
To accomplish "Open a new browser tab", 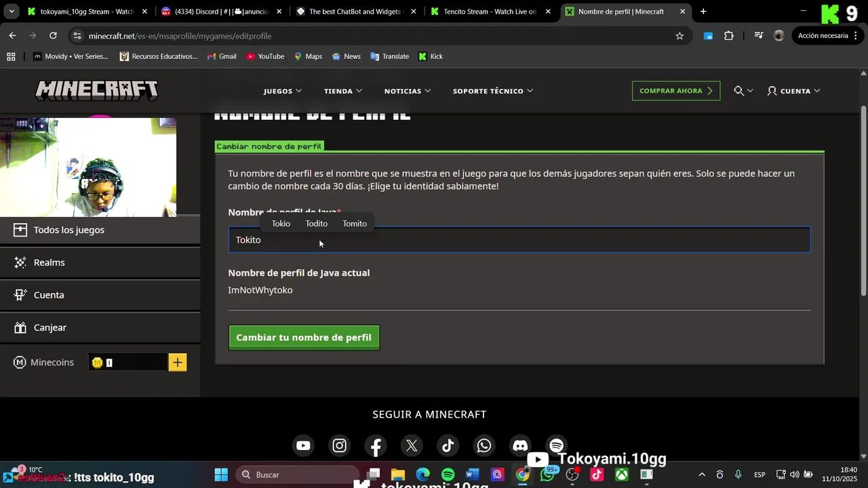I will (703, 12).
